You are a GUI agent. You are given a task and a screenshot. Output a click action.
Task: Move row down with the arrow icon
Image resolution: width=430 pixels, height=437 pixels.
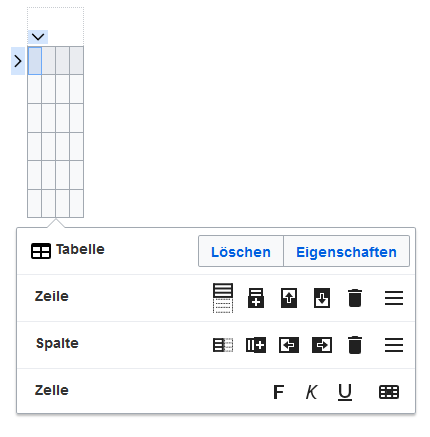(322, 298)
